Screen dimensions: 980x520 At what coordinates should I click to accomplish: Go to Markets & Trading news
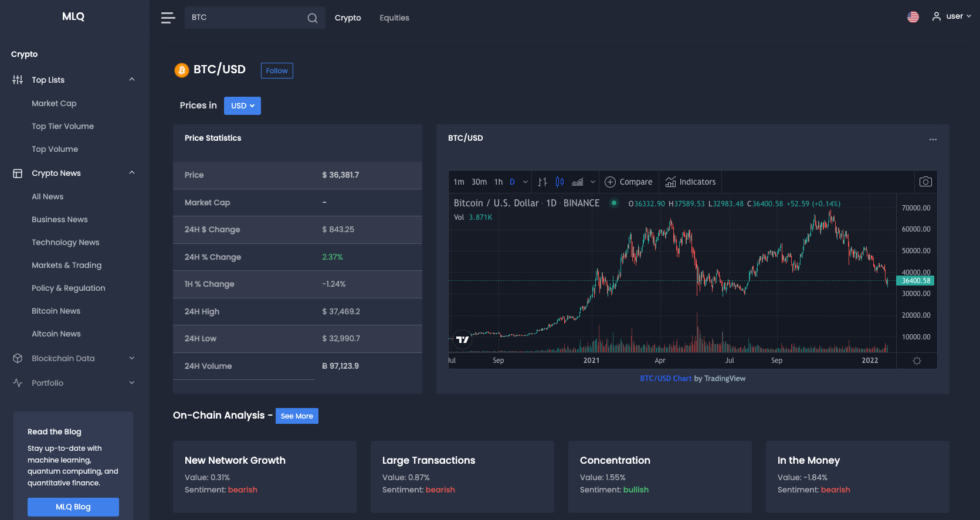pyautogui.click(x=67, y=265)
